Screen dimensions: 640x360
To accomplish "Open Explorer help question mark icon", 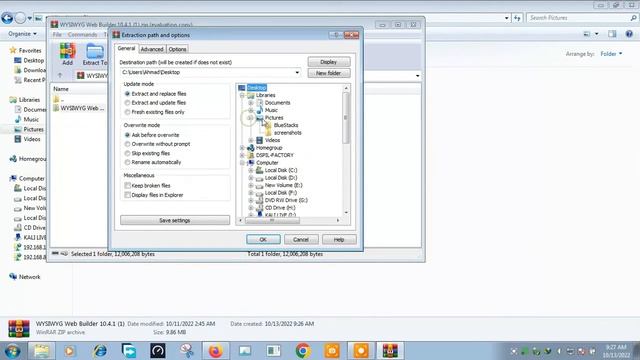I will click(629, 34).
